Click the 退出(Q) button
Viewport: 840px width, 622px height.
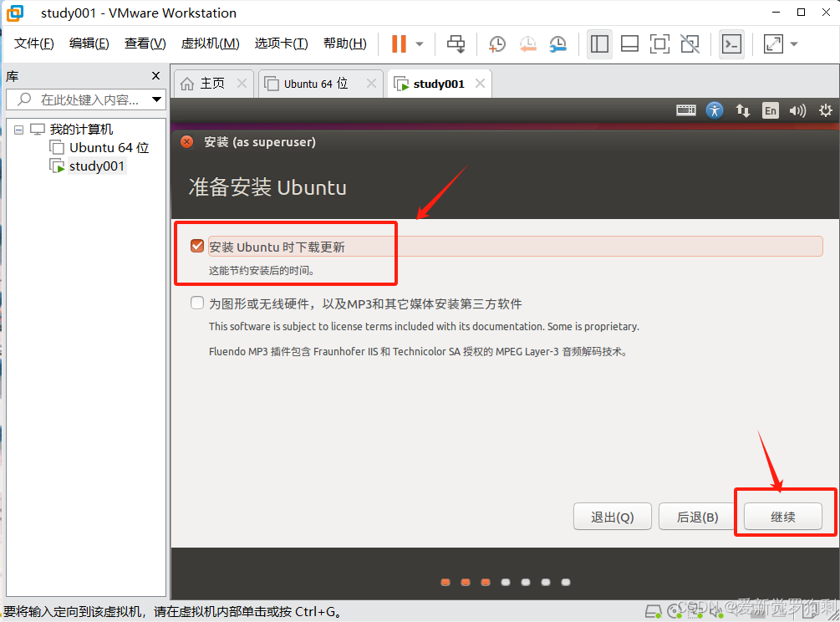pyautogui.click(x=613, y=517)
